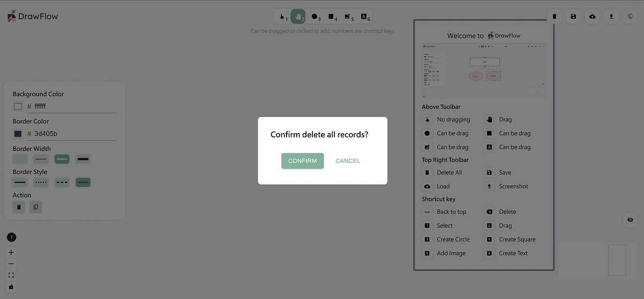Zoom out with the minus control
644x299 pixels.
point(11,264)
